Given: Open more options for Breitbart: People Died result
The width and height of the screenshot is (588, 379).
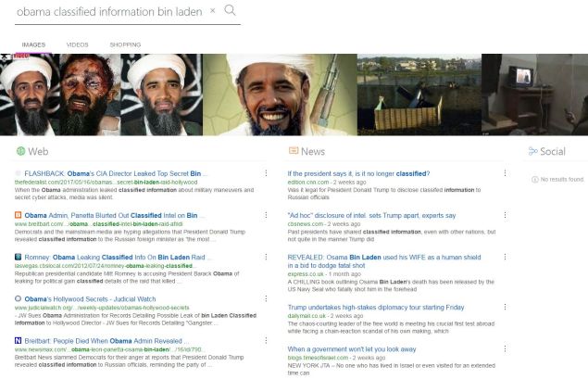Looking at the screenshot, I should [x=266, y=340].
